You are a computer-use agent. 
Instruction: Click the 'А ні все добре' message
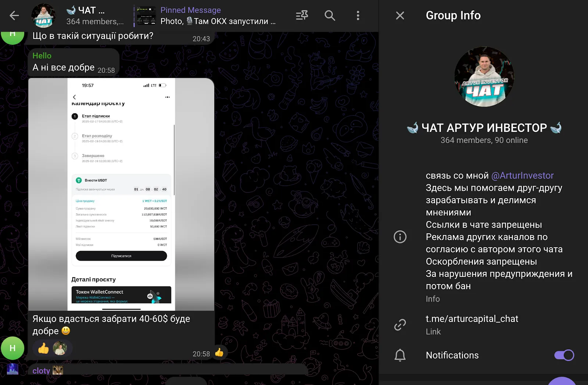(x=64, y=67)
